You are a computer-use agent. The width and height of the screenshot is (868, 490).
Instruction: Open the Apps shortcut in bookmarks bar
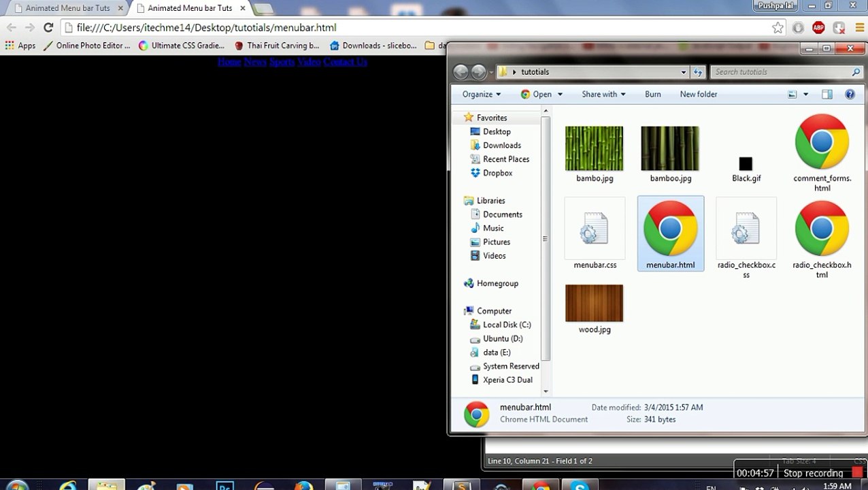[20, 46]
